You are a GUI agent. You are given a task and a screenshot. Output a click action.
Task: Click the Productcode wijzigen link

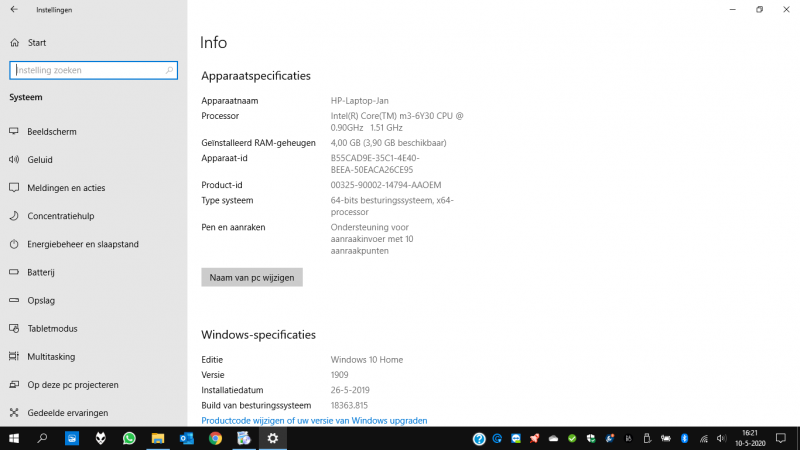(314, 421)
